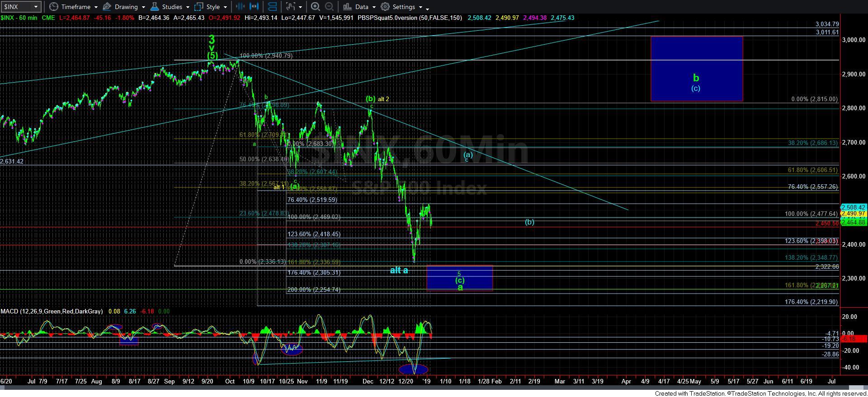Click the Data bar-chart icon
Image resolution: width=868 pixels, height=397 pixels.
click(x=347, y=7)
